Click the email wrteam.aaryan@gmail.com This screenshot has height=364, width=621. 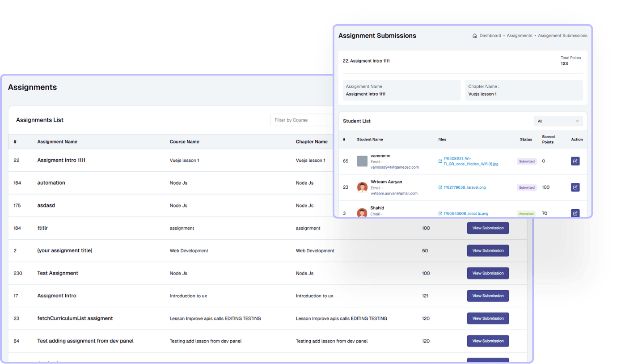[x=394, y=193]
